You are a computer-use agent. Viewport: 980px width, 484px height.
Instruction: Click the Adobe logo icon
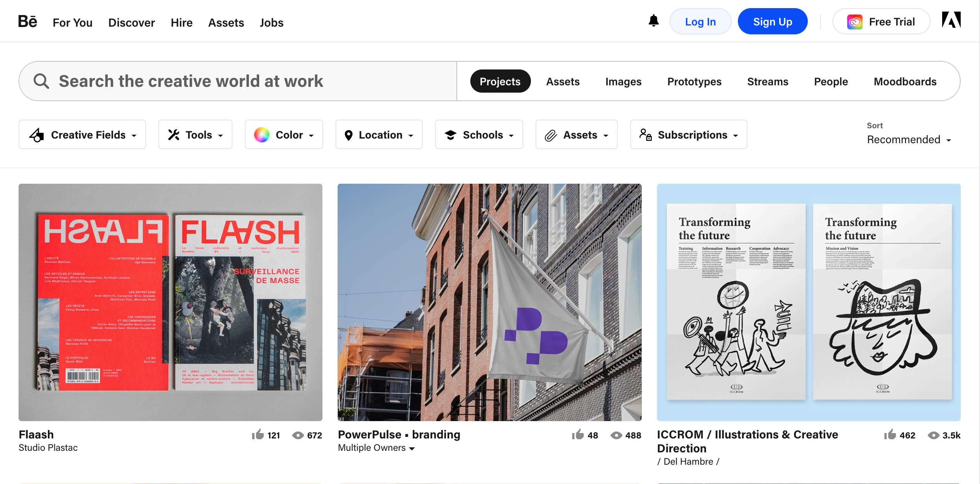tap(951, 20)
